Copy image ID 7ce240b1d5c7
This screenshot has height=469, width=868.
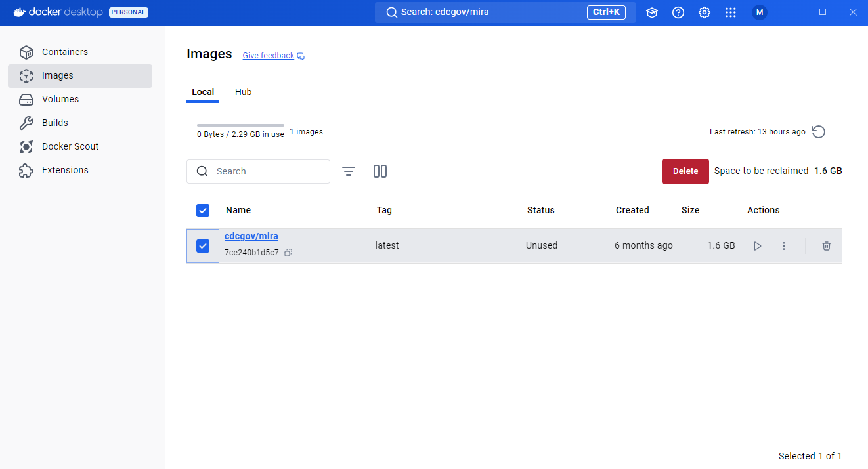[x=288, y=253]
